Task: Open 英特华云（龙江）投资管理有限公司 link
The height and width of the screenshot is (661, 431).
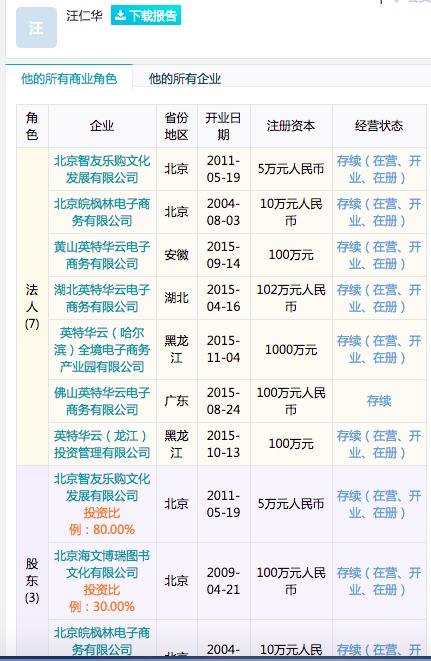Action: (102, 444)
